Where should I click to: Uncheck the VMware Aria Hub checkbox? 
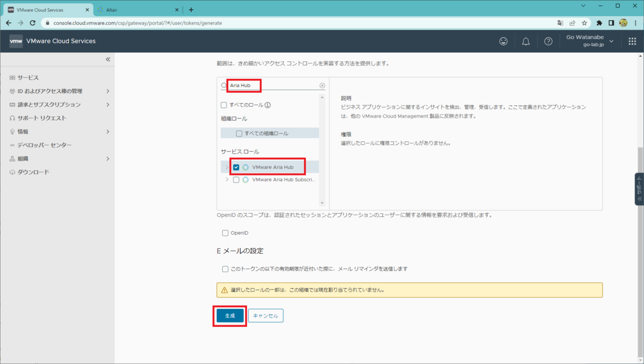point(236,167)
